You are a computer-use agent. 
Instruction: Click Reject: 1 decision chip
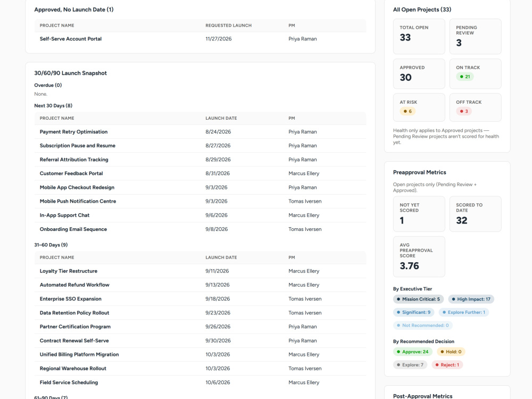(x=447, y=365)
